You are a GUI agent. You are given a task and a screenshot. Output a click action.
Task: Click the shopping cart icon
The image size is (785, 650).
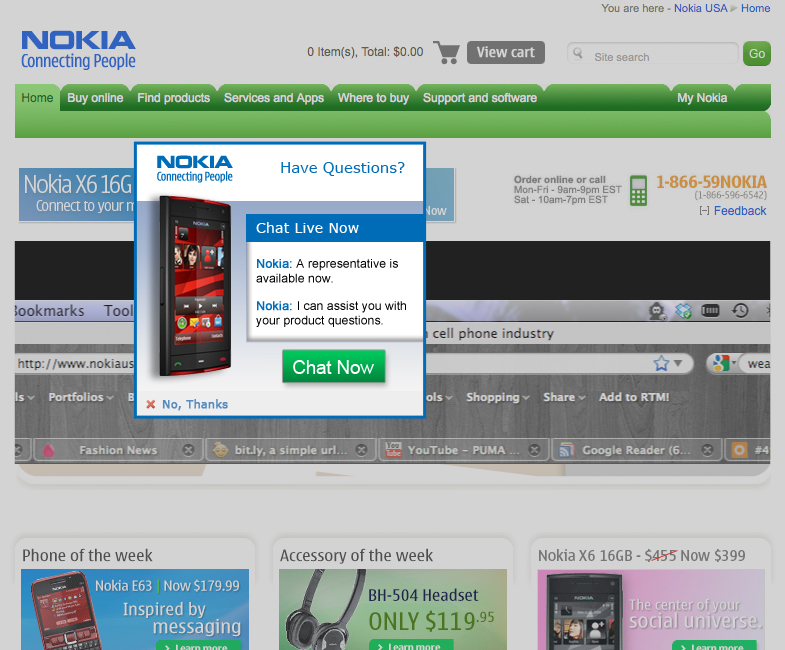pyautogui.click(x=446, y=52)
